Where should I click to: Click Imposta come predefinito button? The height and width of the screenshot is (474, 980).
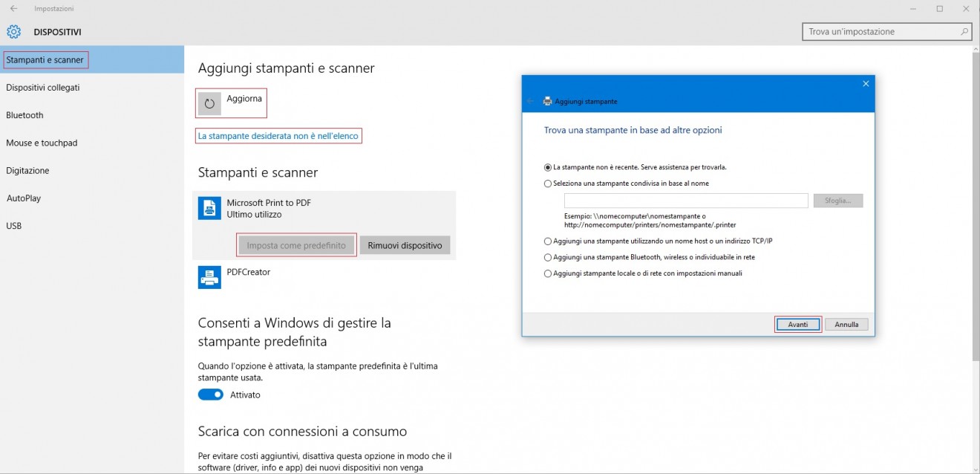click(296, 245)
